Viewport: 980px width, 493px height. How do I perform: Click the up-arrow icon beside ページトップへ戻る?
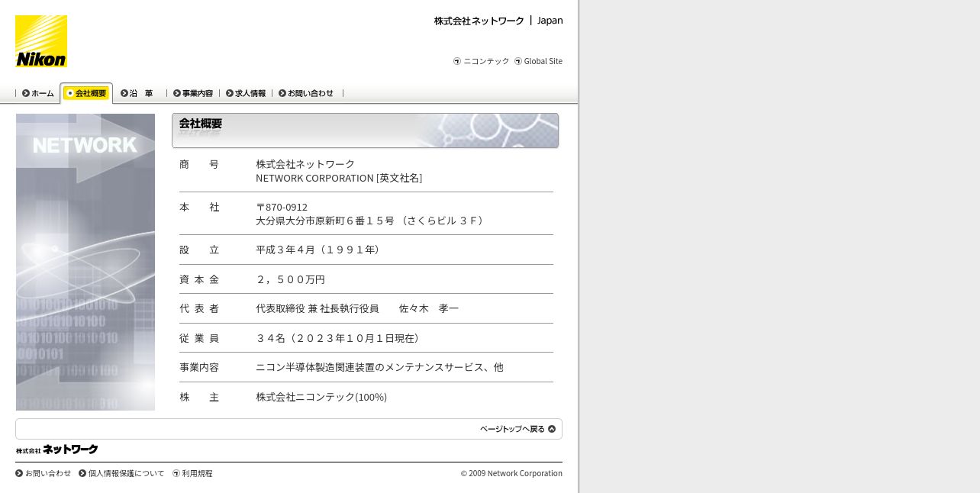[552, 429]
